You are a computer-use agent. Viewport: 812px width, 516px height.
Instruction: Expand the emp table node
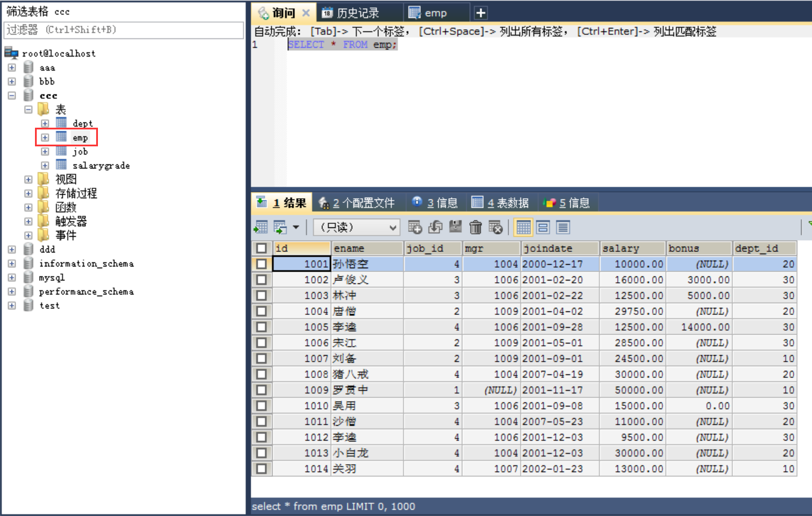45,137
